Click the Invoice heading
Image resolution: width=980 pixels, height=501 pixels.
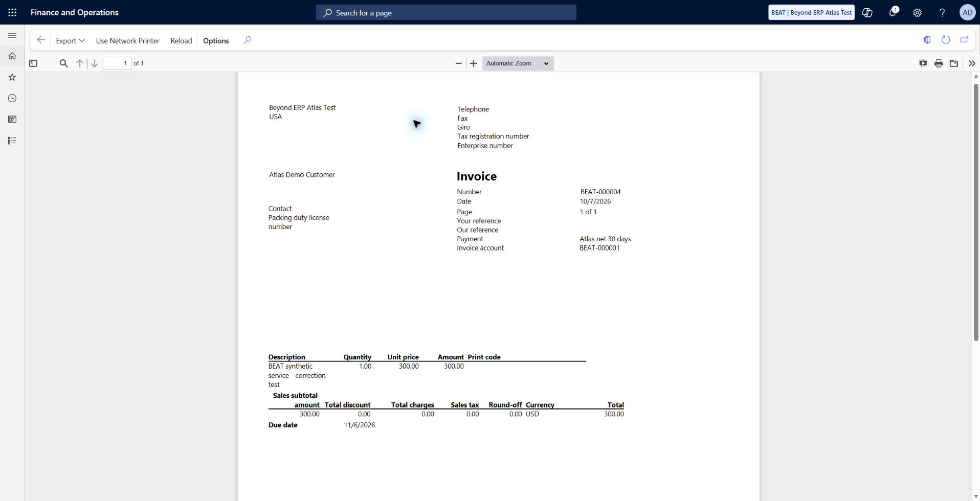477,176
